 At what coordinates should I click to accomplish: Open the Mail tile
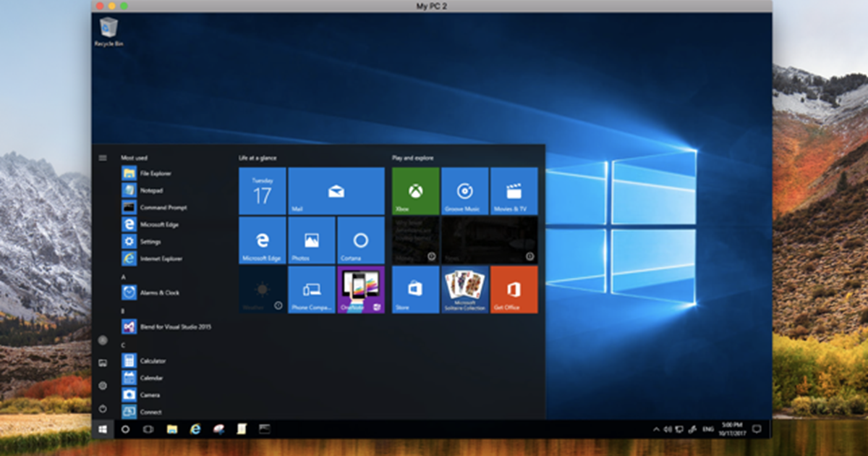coord(336,191)
